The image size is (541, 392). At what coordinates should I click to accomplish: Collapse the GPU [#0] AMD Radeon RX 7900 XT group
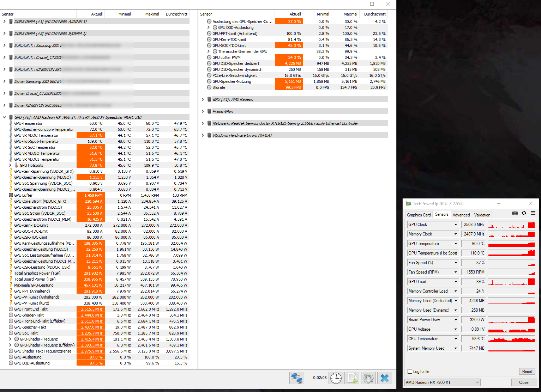(x=4, y=117)
